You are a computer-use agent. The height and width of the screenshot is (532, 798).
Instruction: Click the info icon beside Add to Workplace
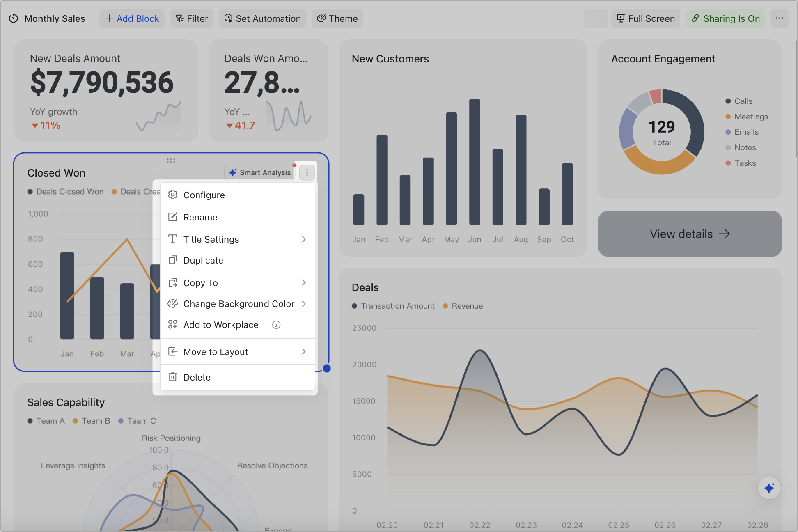coord(276,325)
